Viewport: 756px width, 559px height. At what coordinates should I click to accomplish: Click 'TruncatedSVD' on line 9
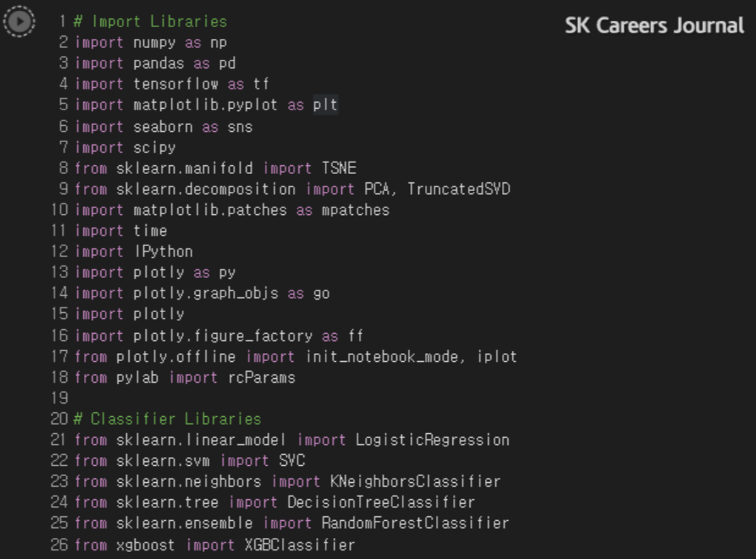[458, 189]
